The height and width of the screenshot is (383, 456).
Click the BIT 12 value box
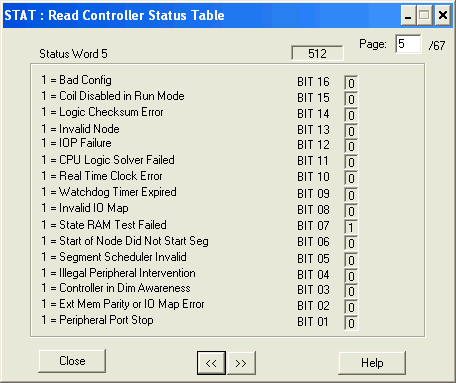[351, 146]
